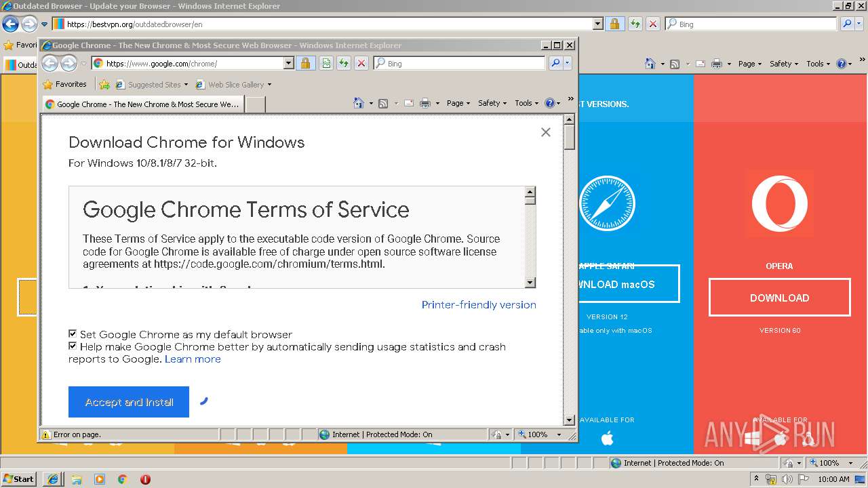Open address bar dropdown in outer bestvpn window
This screenshot has height=488, width=868.
597,24
